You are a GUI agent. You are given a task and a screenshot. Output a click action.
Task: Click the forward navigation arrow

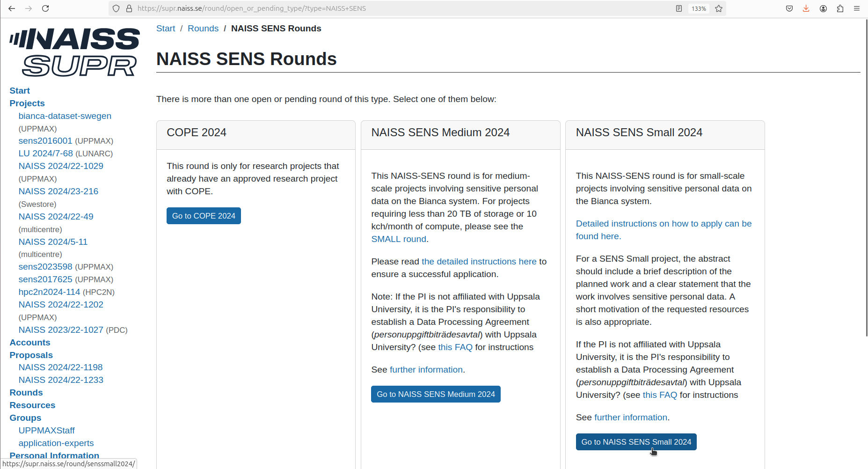tap(29, 8)
